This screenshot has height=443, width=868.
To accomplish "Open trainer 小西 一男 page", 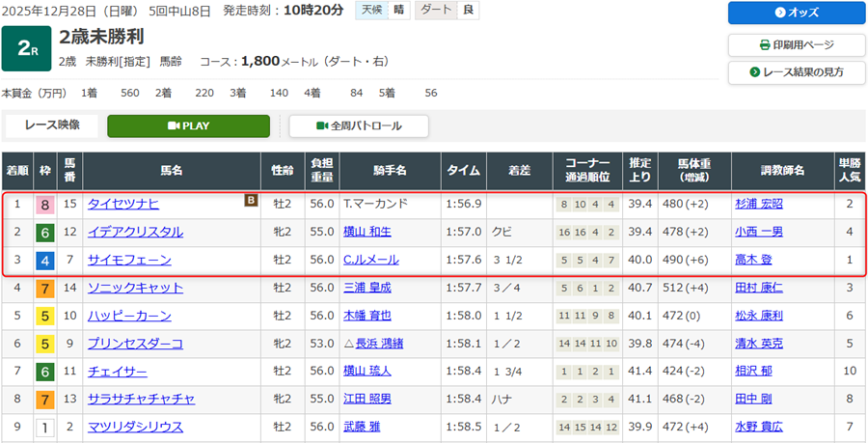I will 758,232.
